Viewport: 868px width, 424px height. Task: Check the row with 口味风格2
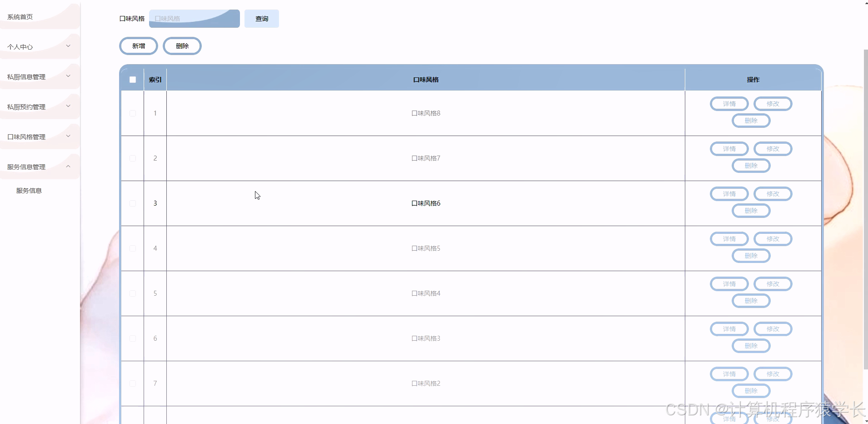coord(133,384)
